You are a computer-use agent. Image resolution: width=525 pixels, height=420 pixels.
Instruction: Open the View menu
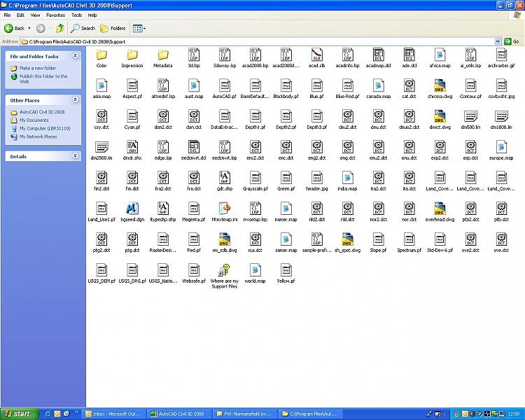click(35, 15)
